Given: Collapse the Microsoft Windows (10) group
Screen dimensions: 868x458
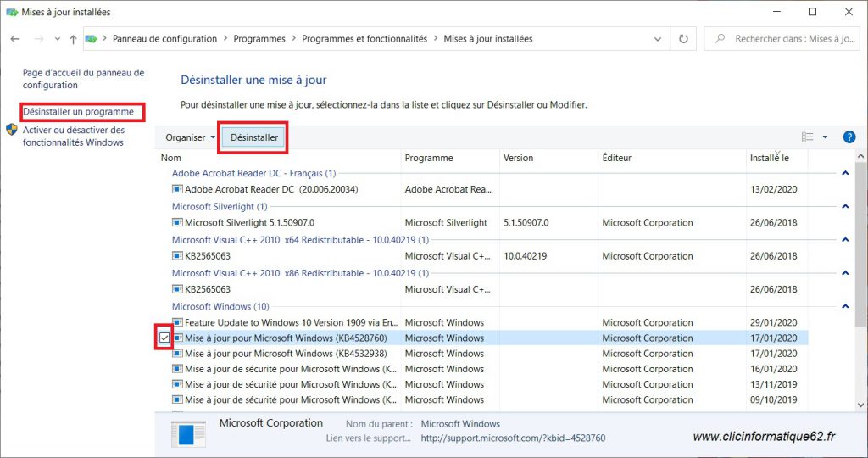Looking at the screenshot, I should tap(845, 306).
